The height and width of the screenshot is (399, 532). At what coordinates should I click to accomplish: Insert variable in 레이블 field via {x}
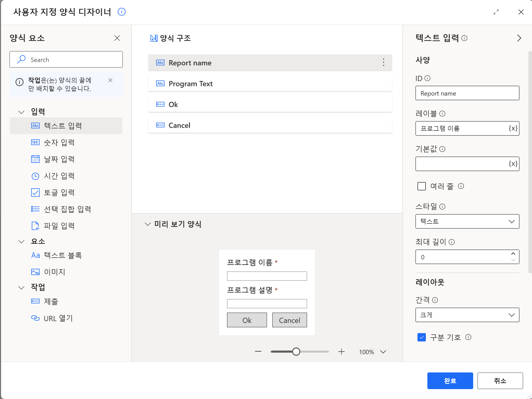[513, 128]
